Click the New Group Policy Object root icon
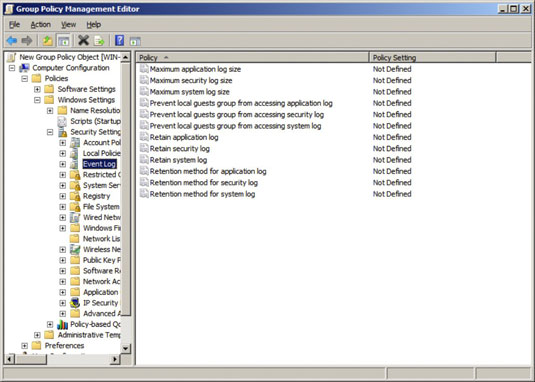This screenshot has width=535, height=382. coord(11,57)
